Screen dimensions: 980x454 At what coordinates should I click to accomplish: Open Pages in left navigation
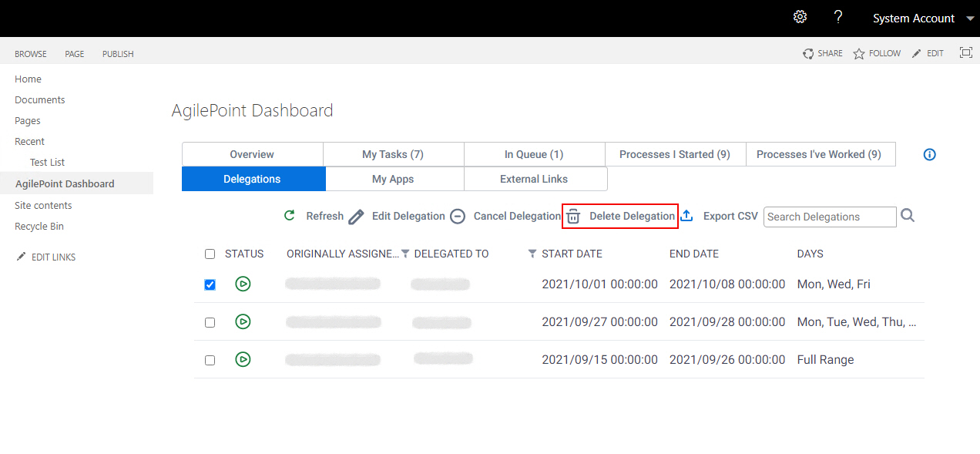pos(28,120)
